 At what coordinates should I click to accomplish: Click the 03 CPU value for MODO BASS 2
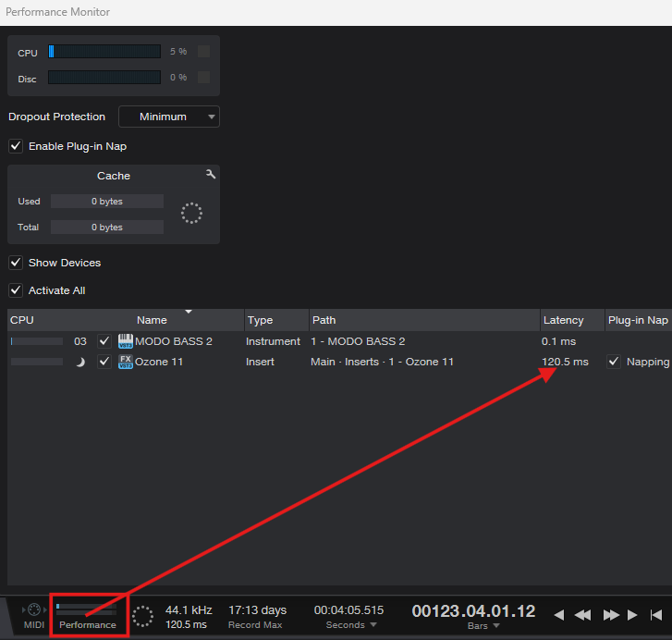[80, 341]
